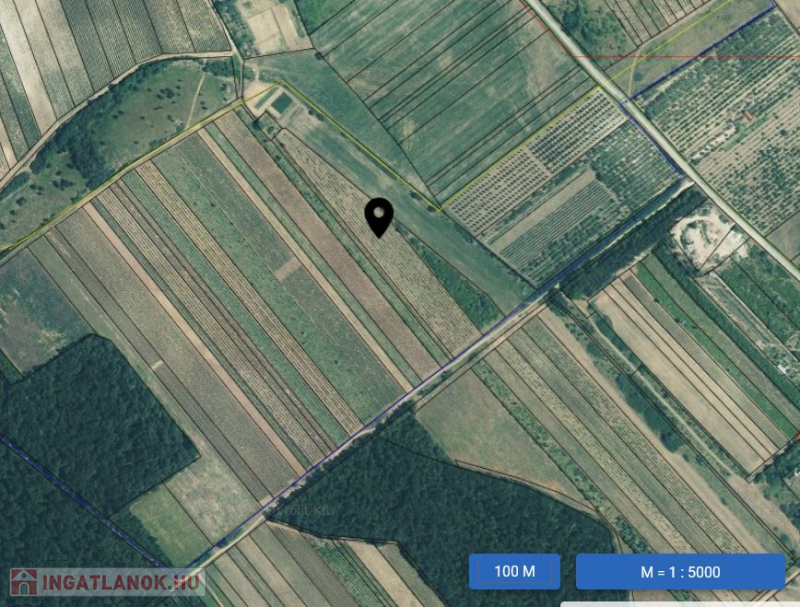Click the red boundary line at top right
Viewport: 800px width, 607px height.
(x=684, y=56)
